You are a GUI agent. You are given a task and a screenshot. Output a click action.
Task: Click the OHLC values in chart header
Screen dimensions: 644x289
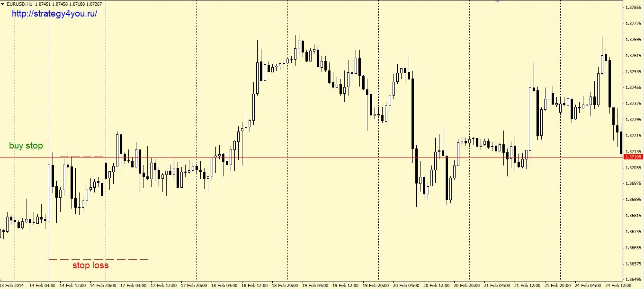[68, 4]
